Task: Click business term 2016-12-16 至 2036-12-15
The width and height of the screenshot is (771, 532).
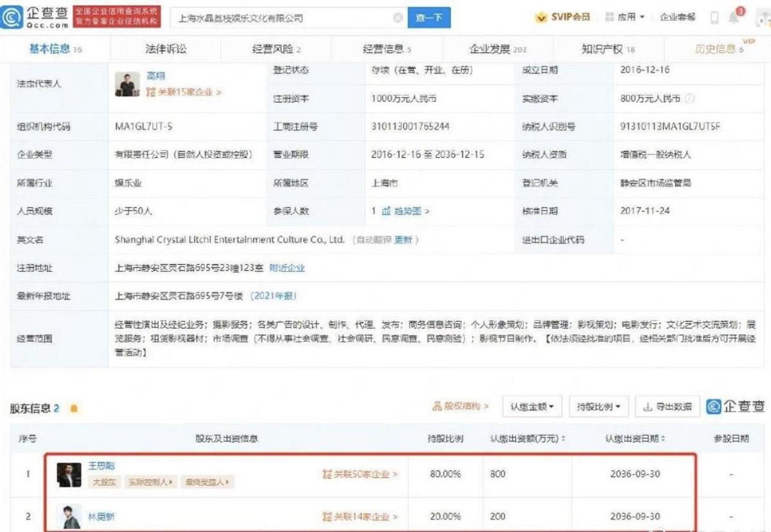Action: point(428,155)
